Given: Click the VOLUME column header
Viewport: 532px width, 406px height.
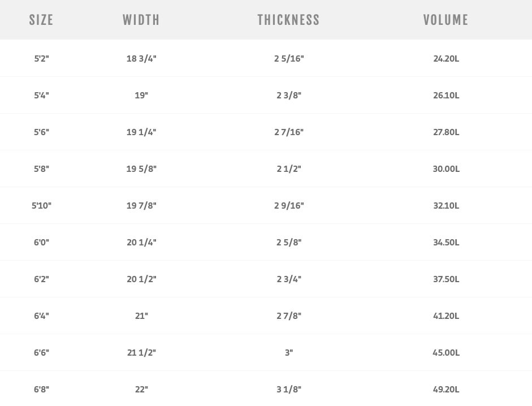Looking at the screenshot, I should [446, 20].
